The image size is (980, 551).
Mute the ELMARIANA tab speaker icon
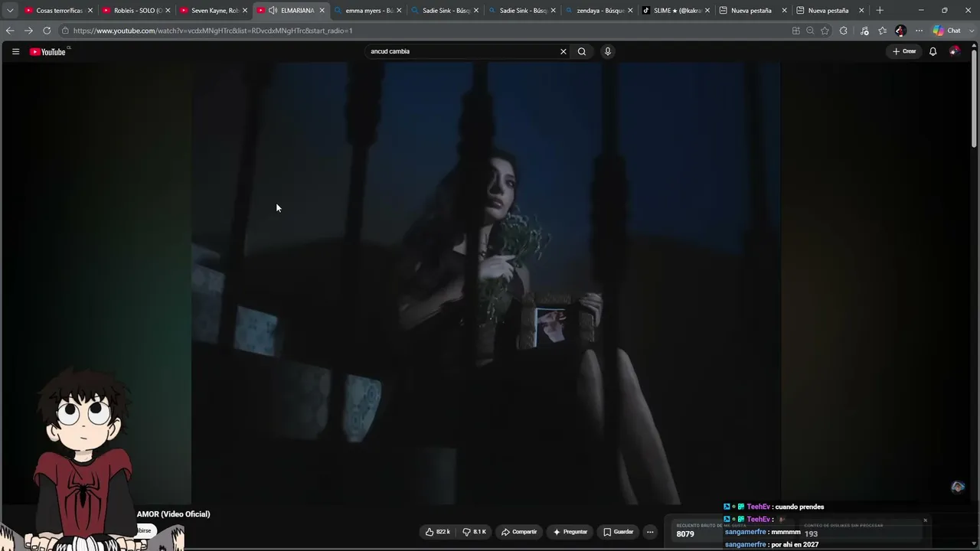coord(273,11)
